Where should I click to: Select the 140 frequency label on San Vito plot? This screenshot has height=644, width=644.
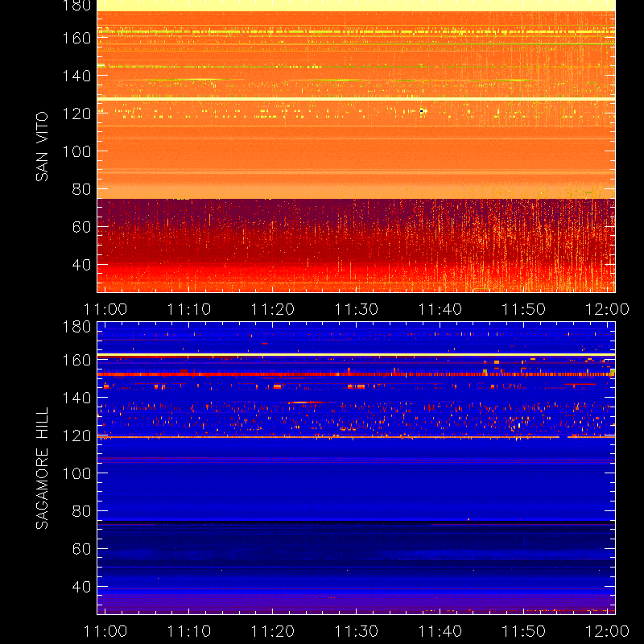click(76, 76)
